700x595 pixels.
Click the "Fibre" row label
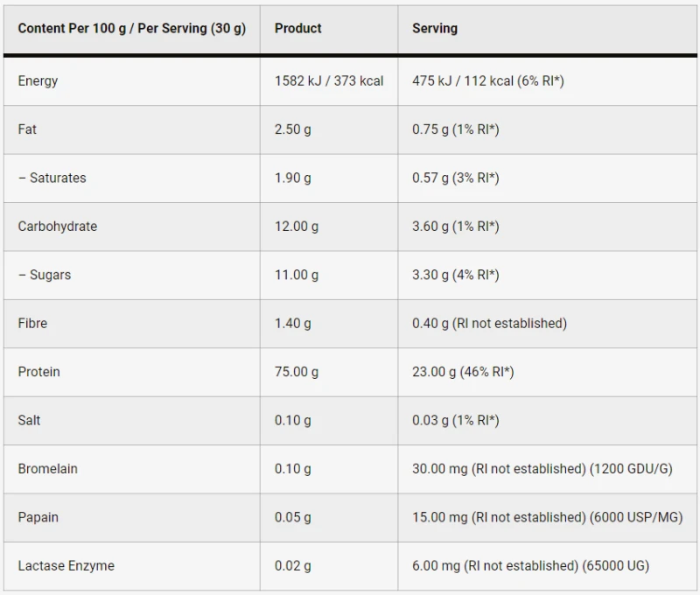(32, 323)
